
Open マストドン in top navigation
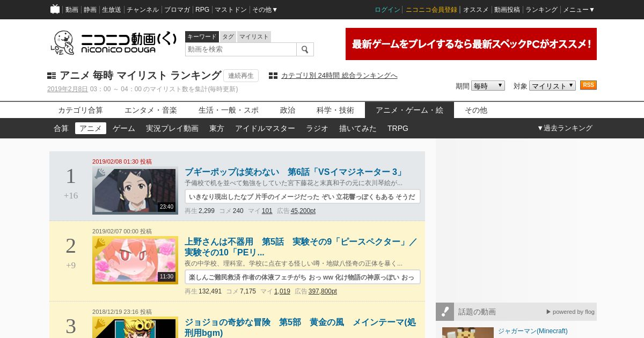click(231, 10)
